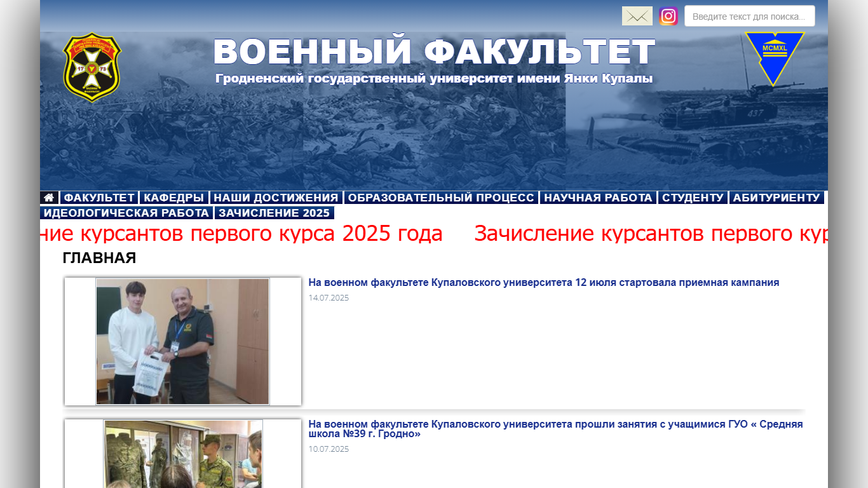Image resolution: width=868 pixels, height=488 pixels.
Task: Click the ГЛАВНАЯ page heading
Action: (x=99, y=258)
